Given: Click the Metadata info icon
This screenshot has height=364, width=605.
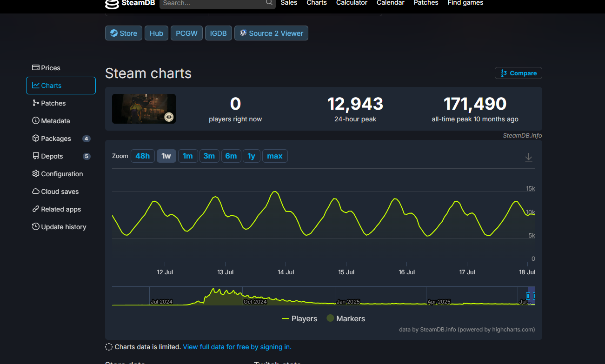Looking at the screenshot, I should pyautogui.click(x=35, y=121).
